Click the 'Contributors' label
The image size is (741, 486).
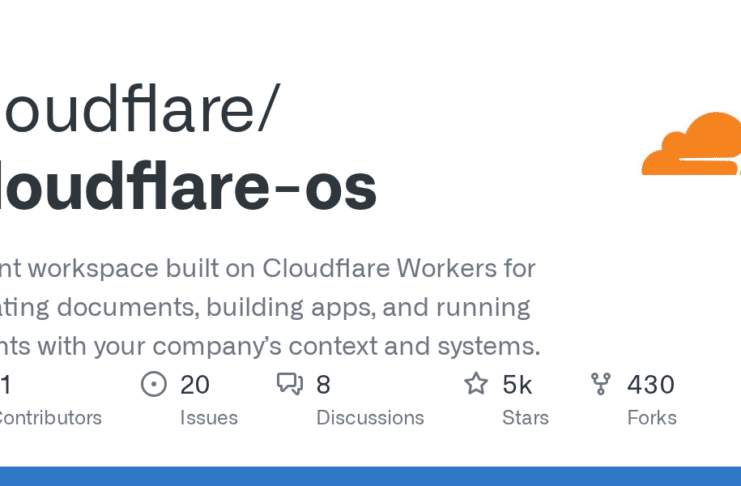pos(50,418)
